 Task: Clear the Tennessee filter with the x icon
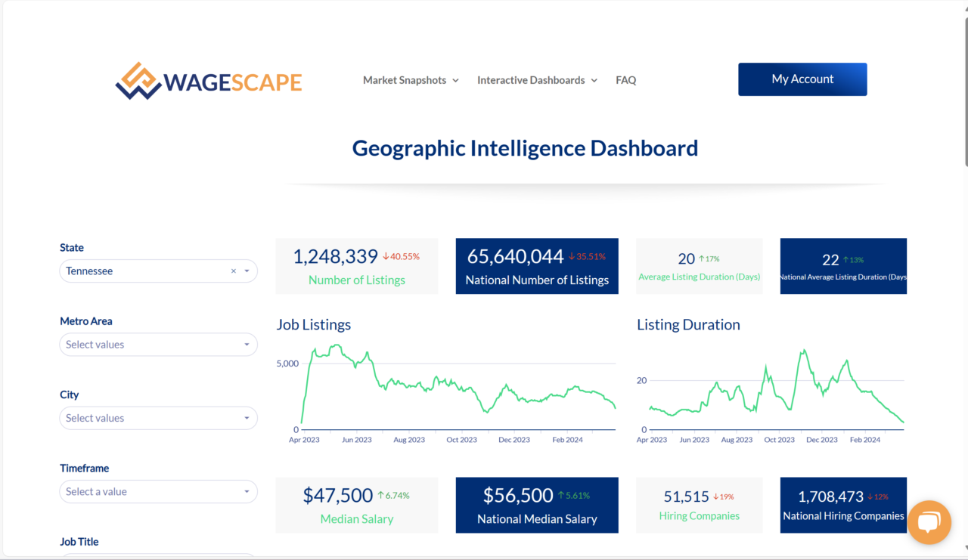[x=233, y=271]
